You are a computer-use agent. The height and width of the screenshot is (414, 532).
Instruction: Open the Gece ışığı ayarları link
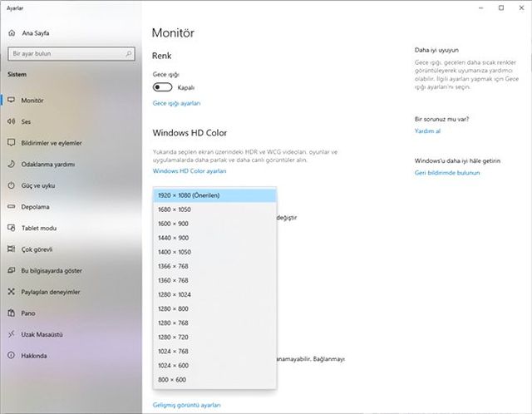coord(176,103)
